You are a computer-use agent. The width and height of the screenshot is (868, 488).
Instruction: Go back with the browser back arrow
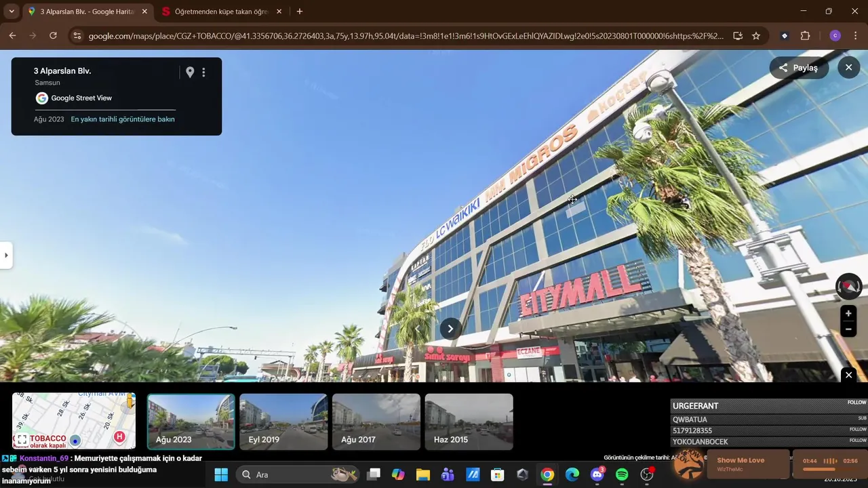click(12, 36)
